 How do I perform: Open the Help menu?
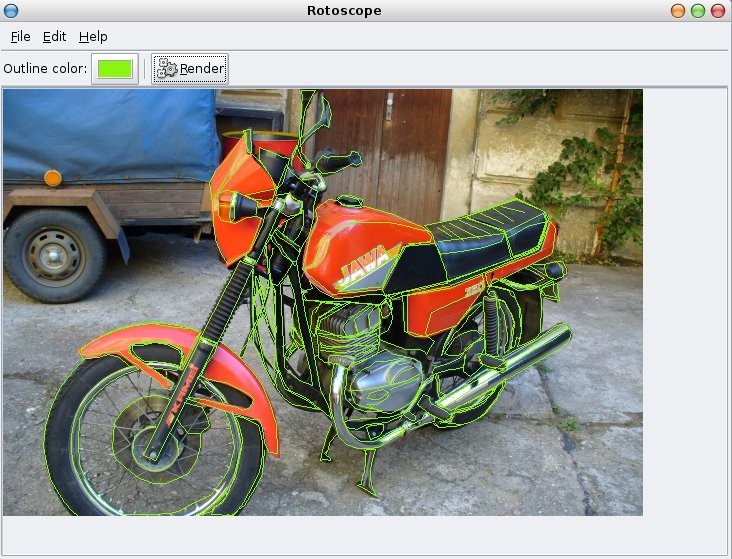point(93,36)
